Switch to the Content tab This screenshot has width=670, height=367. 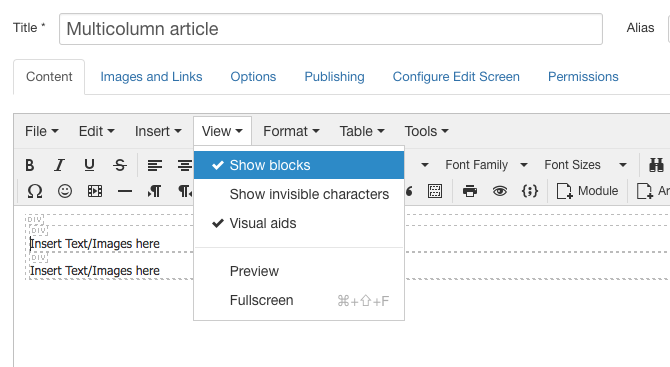[49, 76]
